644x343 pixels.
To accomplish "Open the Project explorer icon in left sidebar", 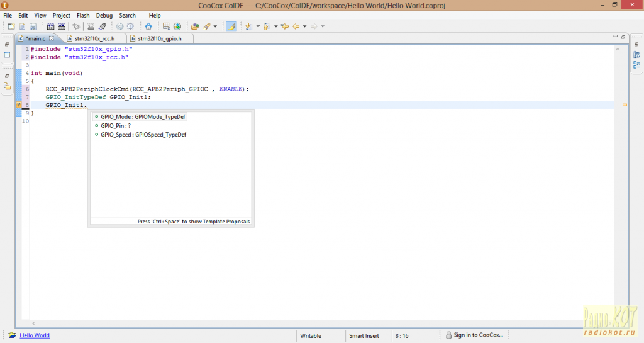I will (8, 86).
